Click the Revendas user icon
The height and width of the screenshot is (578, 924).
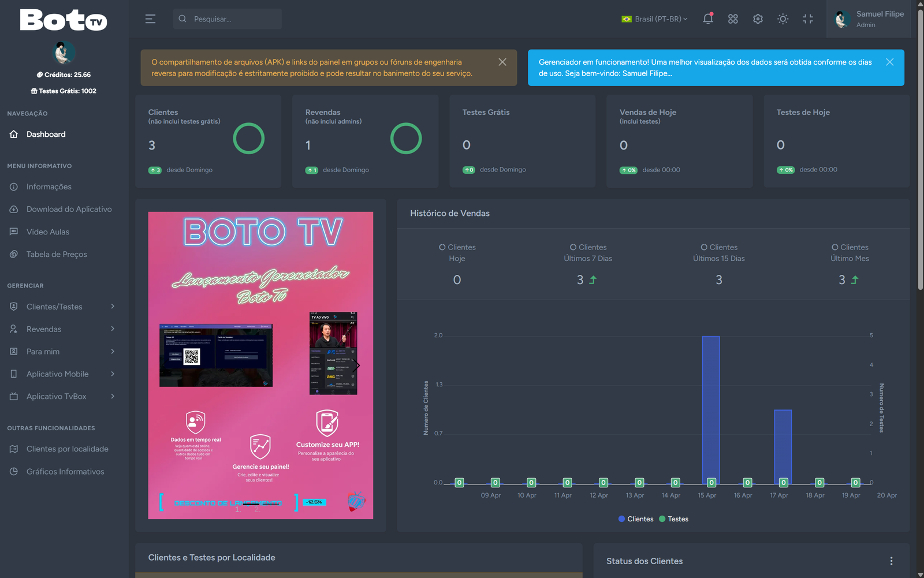coord(14,329)
